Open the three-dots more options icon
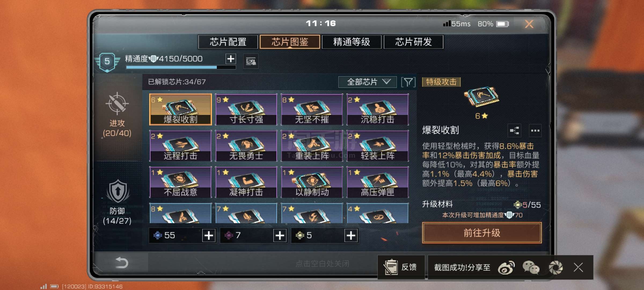 pos(535,131)
